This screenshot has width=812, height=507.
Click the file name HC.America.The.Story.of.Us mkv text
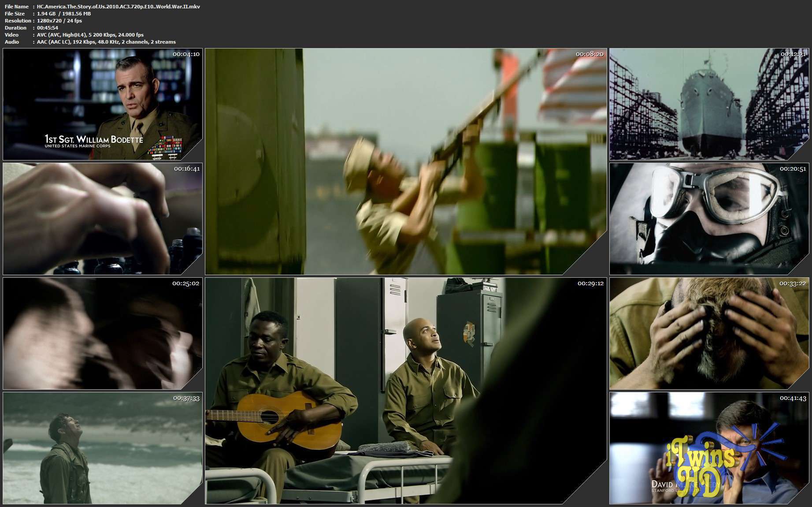(119, 7)
